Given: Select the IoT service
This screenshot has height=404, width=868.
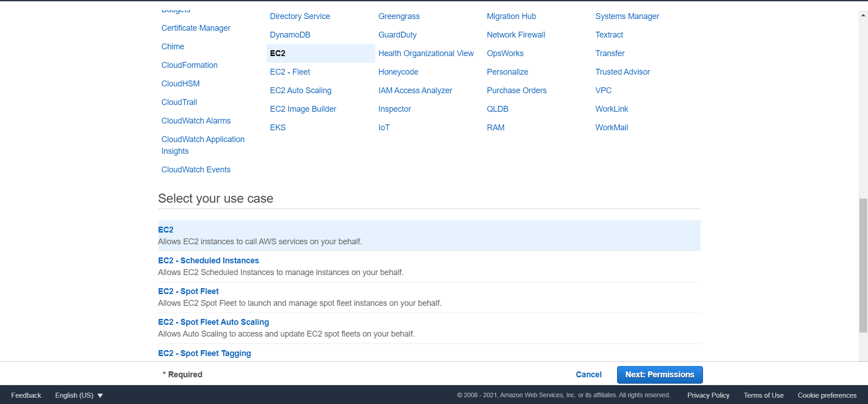Looking at the screenshot, I should (384, 128).
